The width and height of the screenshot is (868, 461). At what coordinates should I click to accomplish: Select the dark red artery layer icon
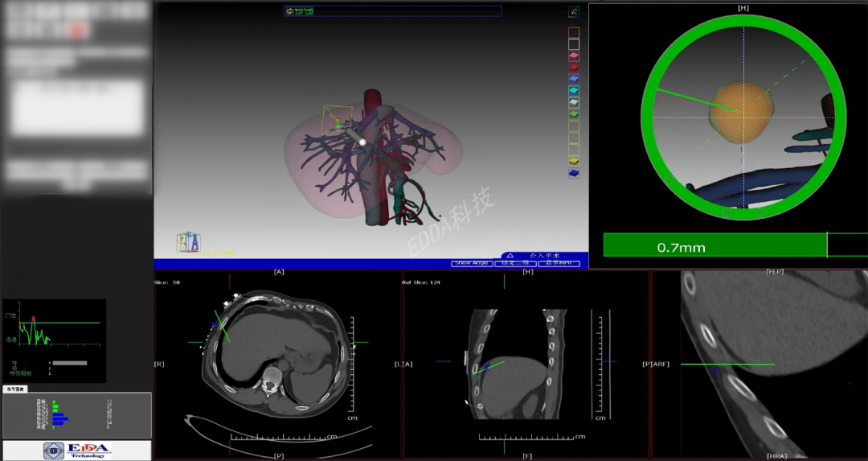pos(574,68)
